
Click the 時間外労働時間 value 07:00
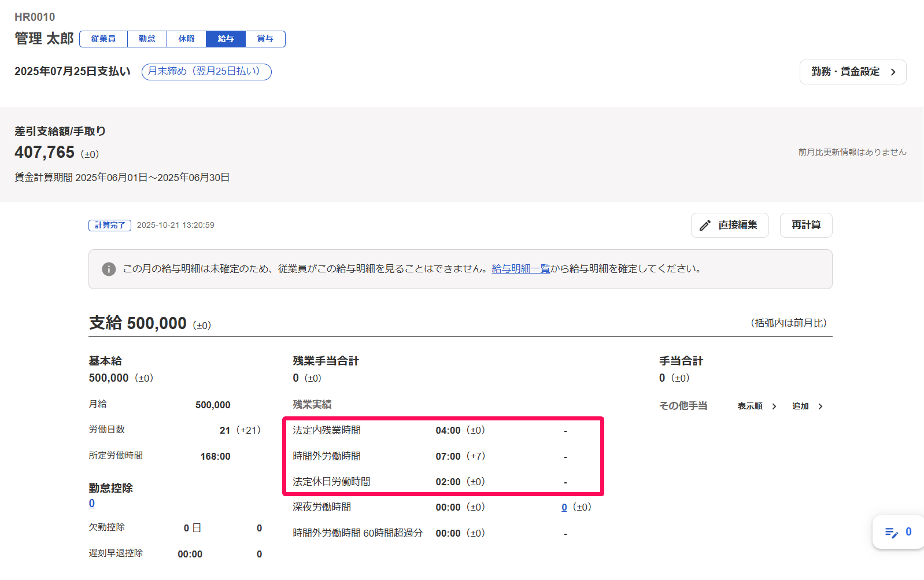tap(448, 456)
